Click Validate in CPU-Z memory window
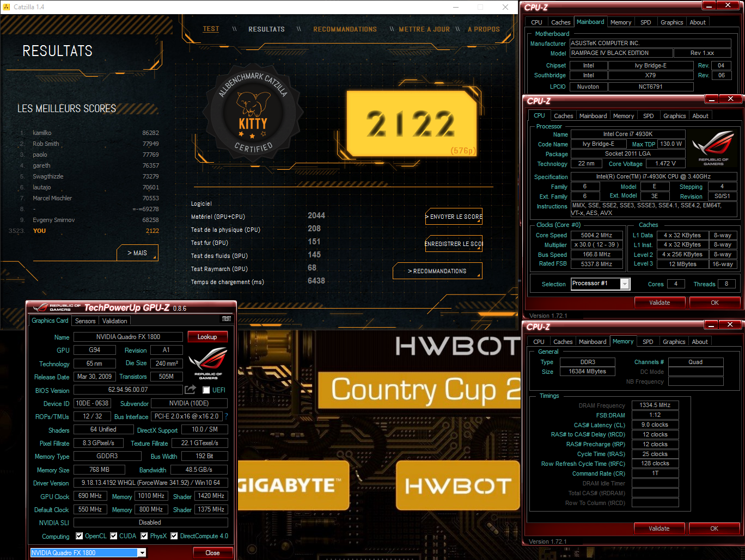This screenshot has width=745, height=560. click(x=659, y=528)
